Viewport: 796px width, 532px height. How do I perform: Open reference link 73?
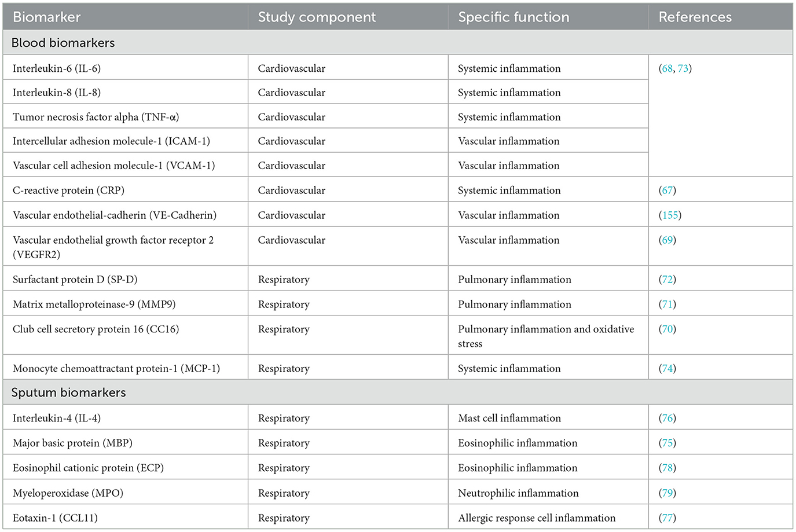point(683,68)
